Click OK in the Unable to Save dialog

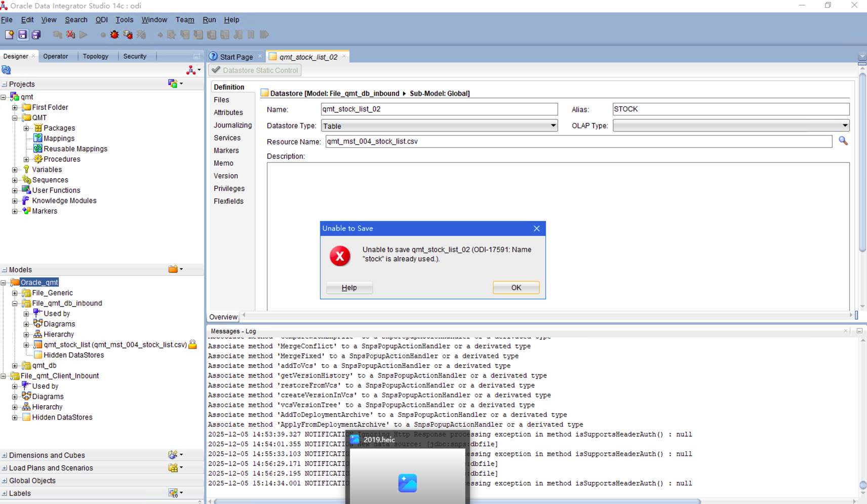[x=516, y=287]
